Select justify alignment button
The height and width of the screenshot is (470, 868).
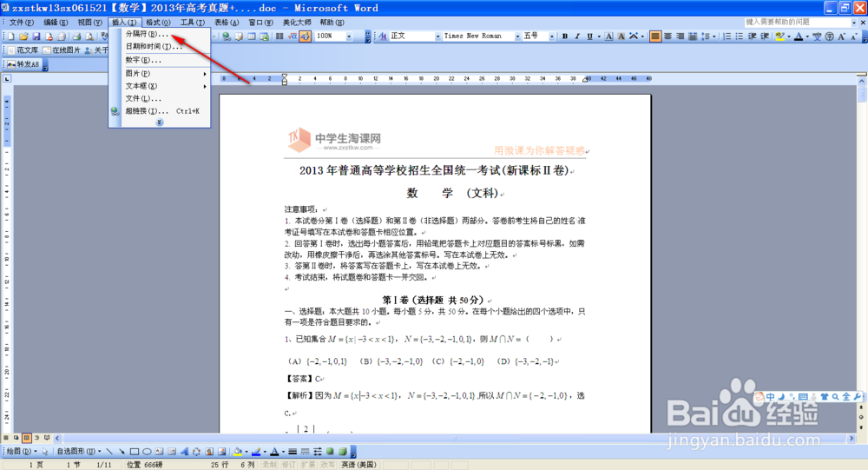click(655, 36)
